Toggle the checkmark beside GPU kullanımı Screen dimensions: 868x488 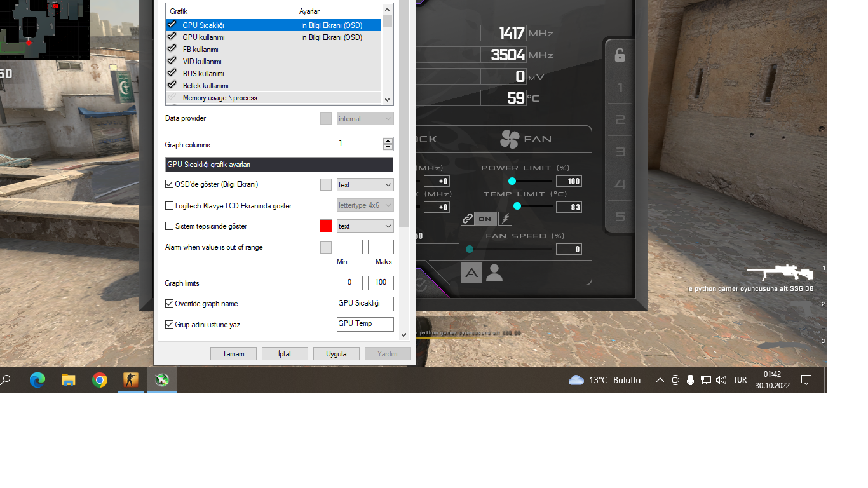pyautogui.click(x=172, y=37)
